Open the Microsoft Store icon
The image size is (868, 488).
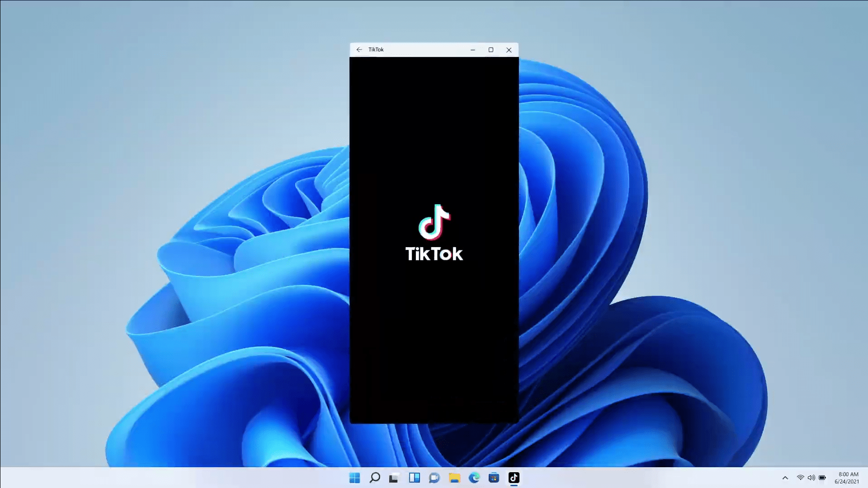494,478
